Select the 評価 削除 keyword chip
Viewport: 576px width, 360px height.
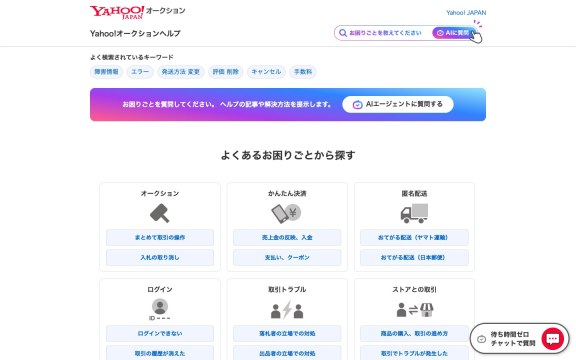[x=226, y=72]
